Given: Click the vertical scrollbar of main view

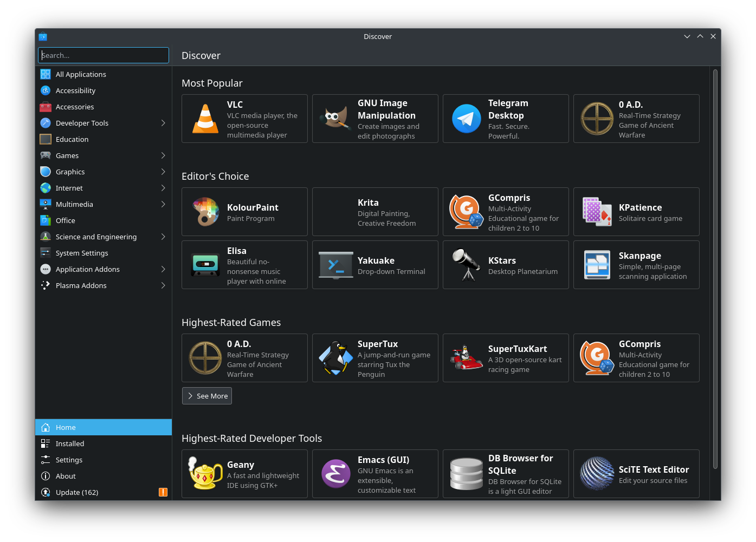Looking at the screenshot, I should [715, 269].
